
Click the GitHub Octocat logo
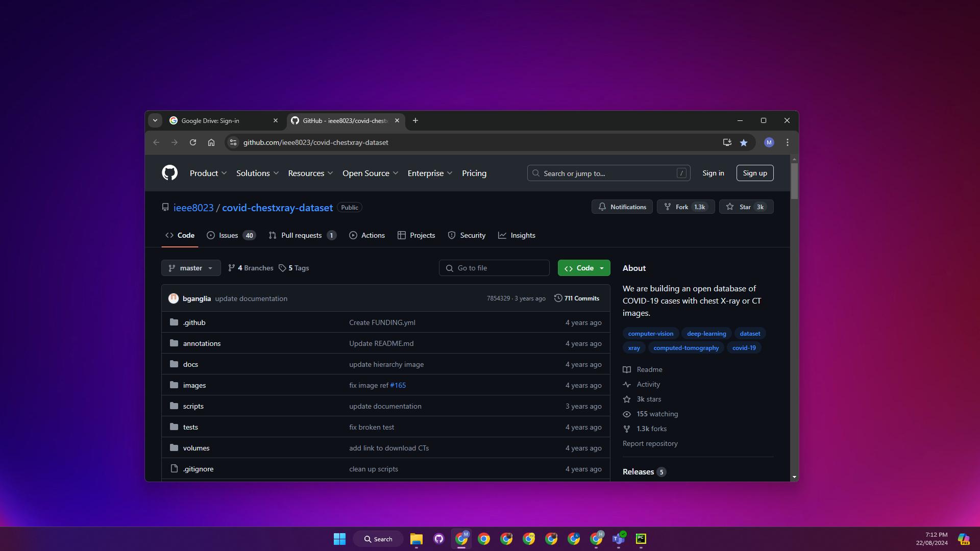169,173
